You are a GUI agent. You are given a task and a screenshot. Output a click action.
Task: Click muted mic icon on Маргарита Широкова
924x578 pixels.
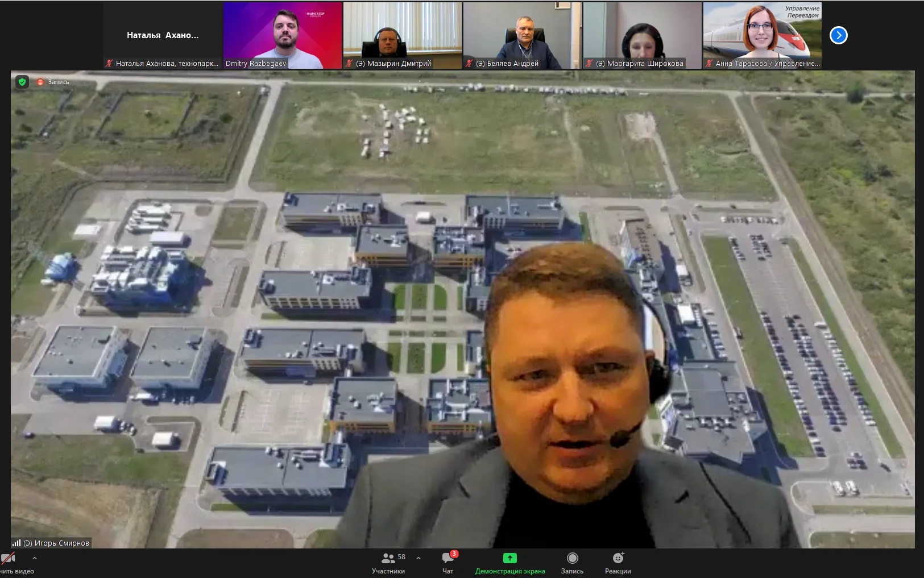coord(590,64)
